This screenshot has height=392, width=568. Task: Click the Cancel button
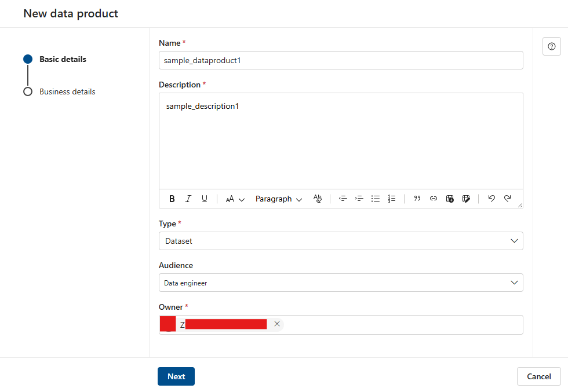538,376
